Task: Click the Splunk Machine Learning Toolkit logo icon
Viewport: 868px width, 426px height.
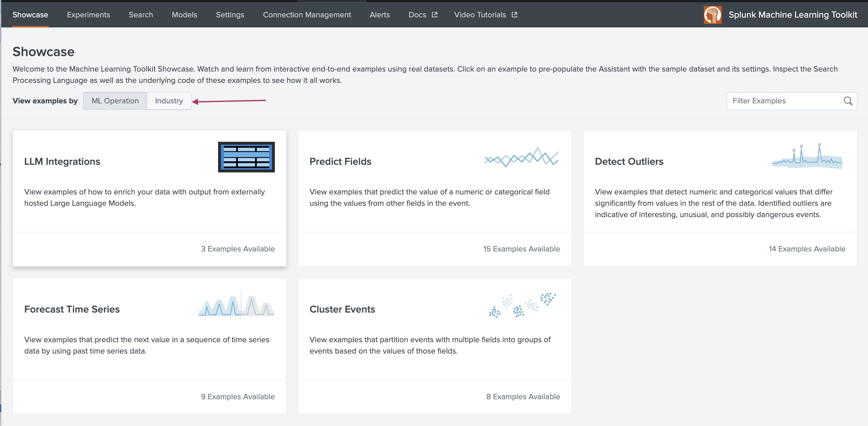Action: tap(712, 15)
